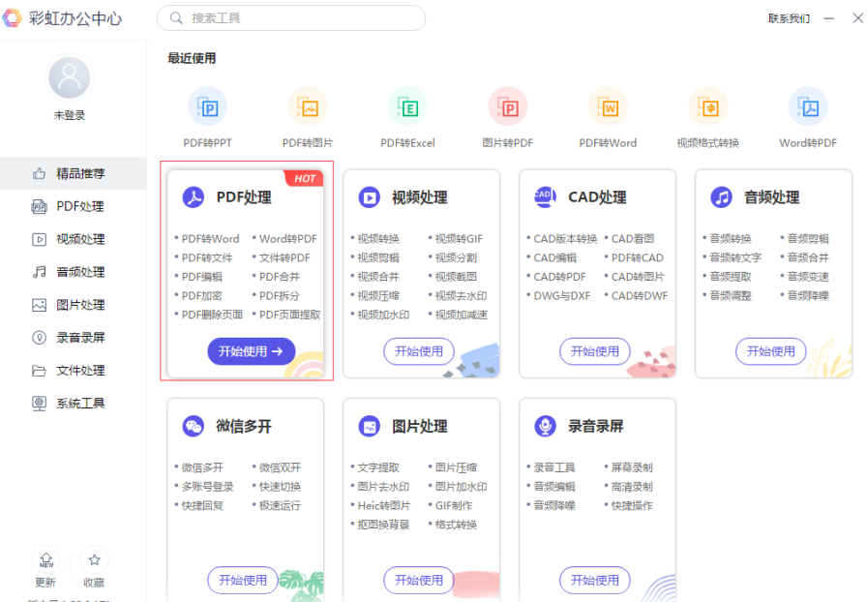Select PDF处理 in the sidebar
This screenshot has width=868, height=602.
pos(74,206)
